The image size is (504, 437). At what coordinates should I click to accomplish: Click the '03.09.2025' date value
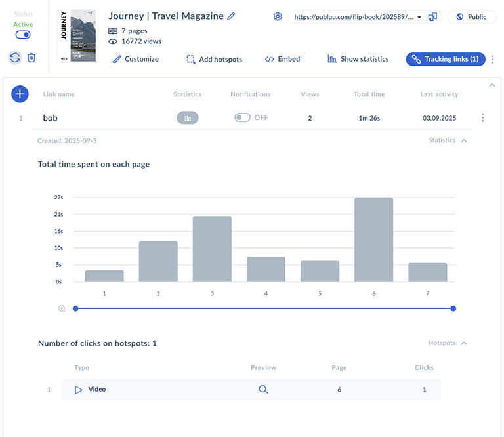(439, 118)
